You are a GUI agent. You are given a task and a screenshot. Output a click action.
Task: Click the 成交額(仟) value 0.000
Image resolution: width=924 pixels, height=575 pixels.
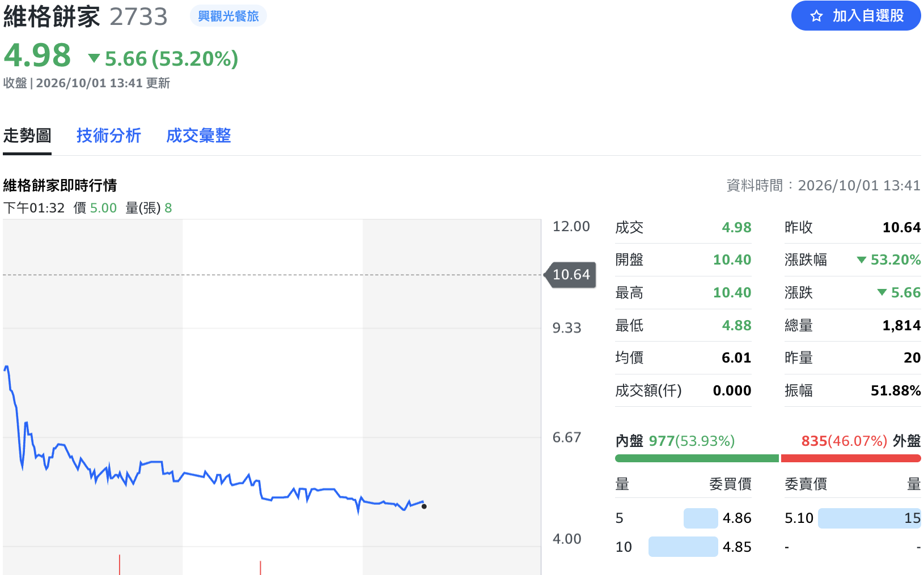[732, 391]
